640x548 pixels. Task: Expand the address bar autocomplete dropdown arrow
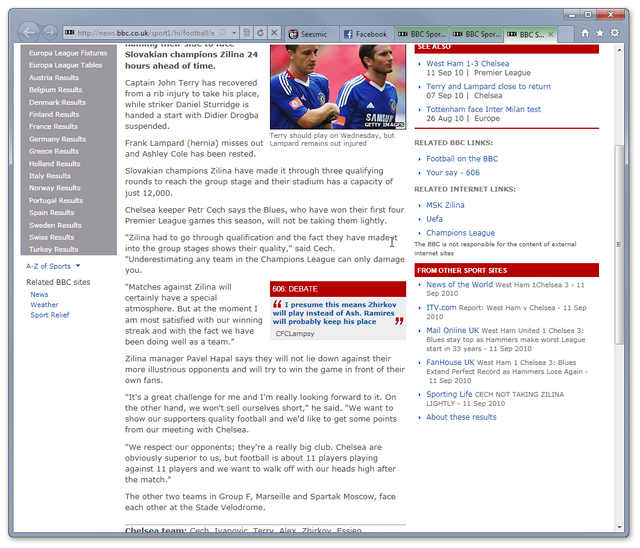tap(233, 33)
